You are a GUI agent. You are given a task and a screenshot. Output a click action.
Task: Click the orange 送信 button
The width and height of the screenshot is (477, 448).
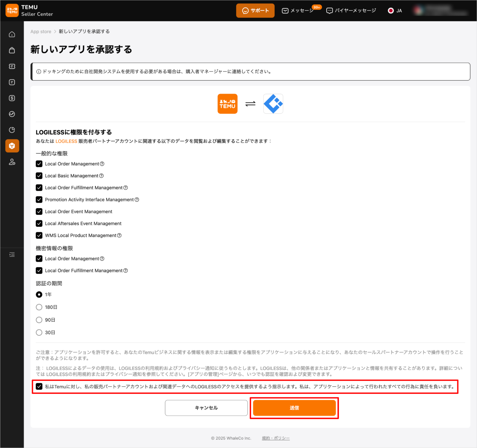294,408
